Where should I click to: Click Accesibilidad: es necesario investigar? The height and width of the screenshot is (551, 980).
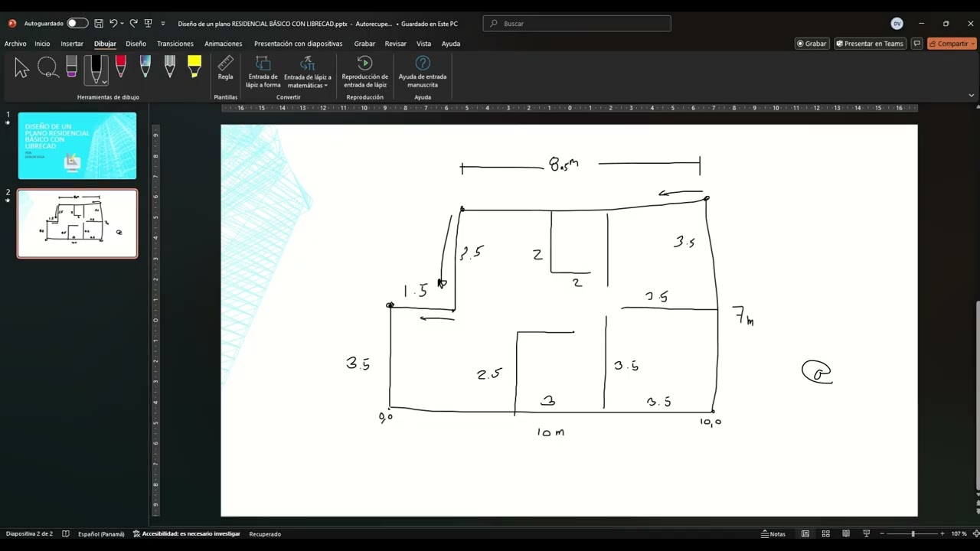coord(186,533)
